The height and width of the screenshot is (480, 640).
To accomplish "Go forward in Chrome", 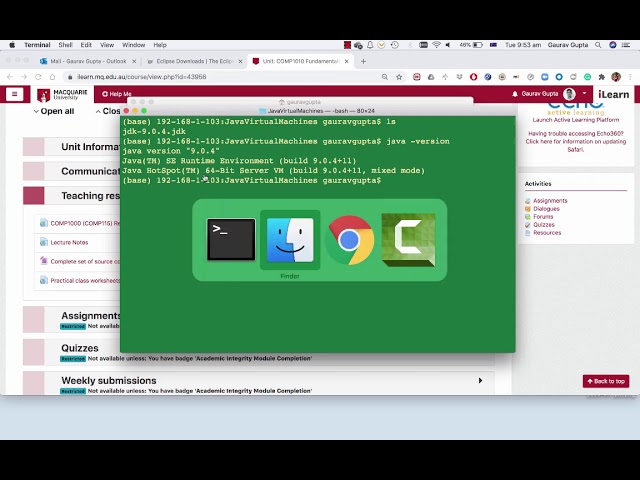I will (24, 77).
